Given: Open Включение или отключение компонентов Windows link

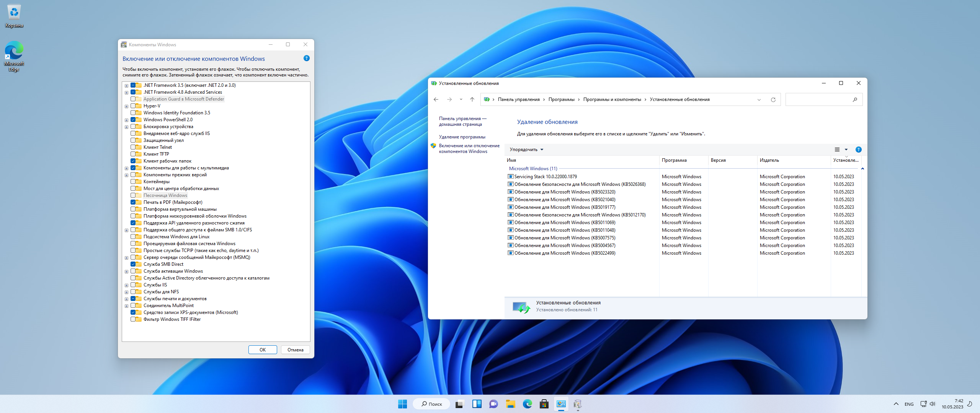Looking at the screenshot, I should [x=469, y=148].
